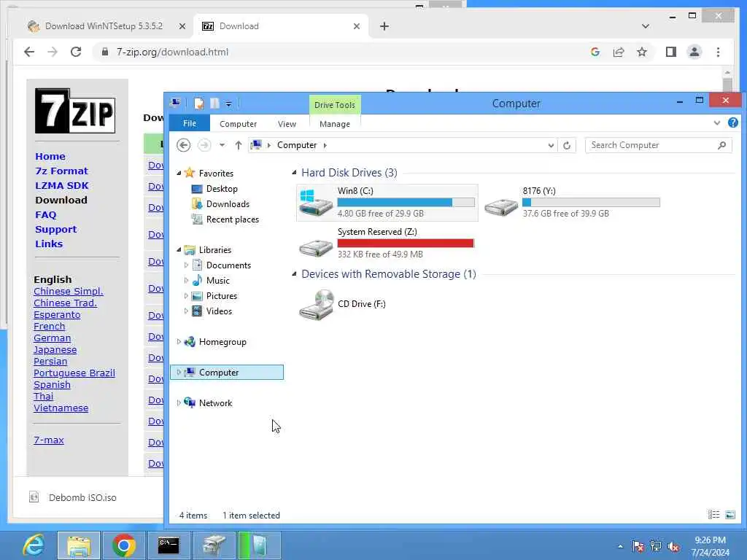The width and height of the screenshot is (747, 560).
Task: Open Chrome three-dot menu
Action: (718, 52)
